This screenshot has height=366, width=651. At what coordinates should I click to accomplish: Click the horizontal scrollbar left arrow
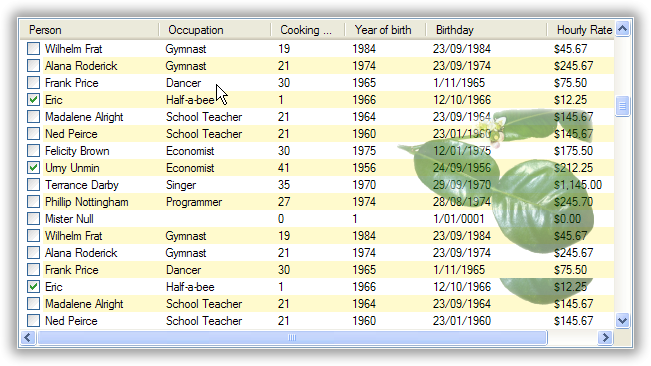[x=28, y=337]
